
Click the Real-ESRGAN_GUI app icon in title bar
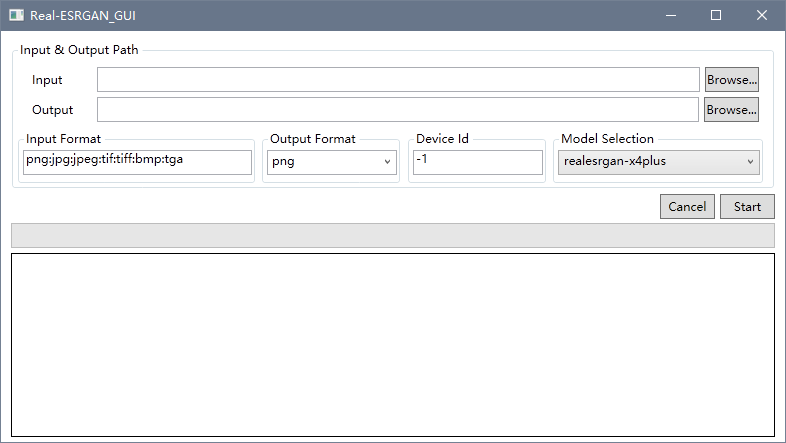(x=16, y=15)
